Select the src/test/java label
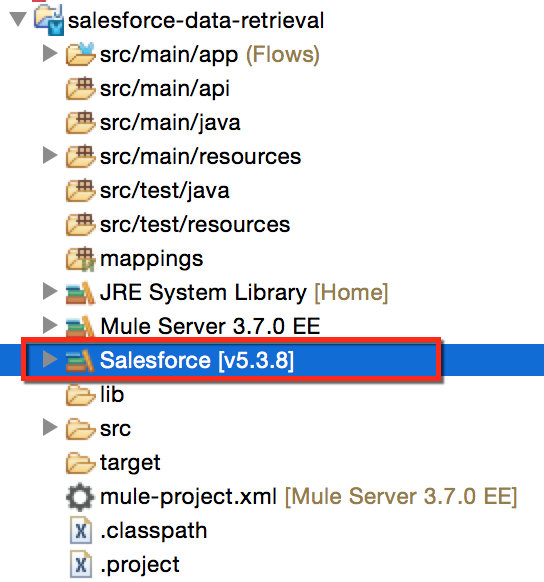Screen dimensions: 544x582 click(165, 191)
